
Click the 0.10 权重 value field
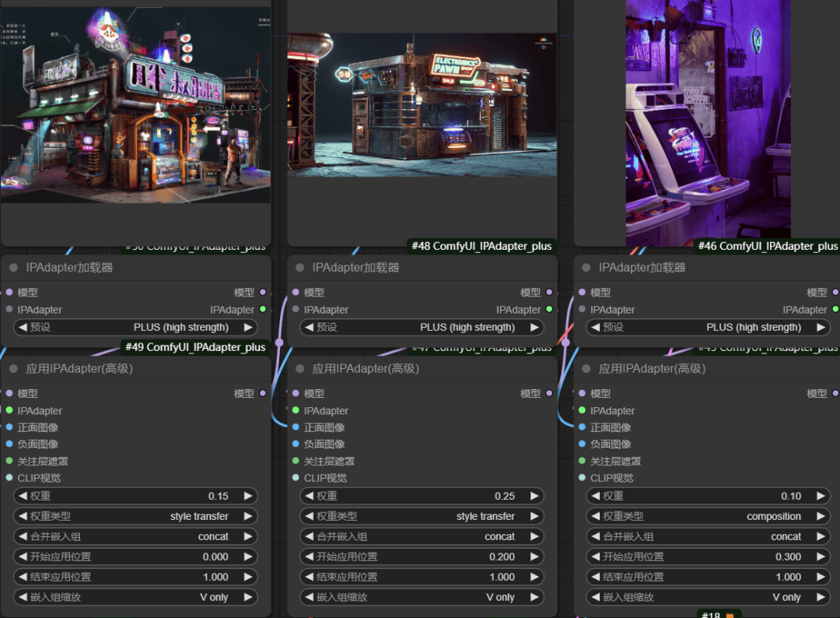(x=708, y=496)
